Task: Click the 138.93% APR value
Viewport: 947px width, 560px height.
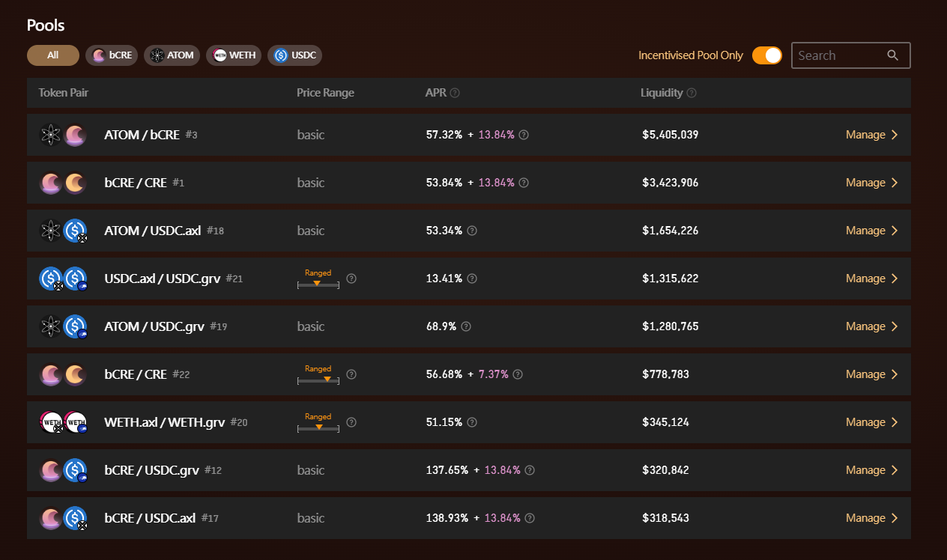Action: click(x=447, y=518)
